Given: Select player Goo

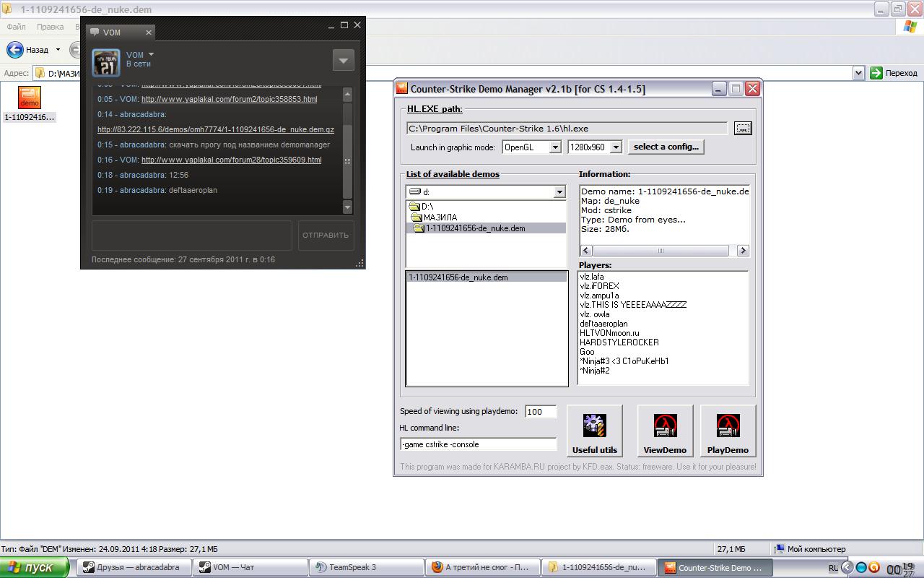Looking at the screenshot, I should click(x=587, y=352).
